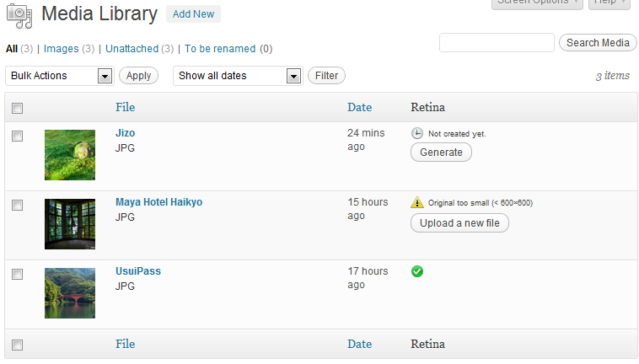The width and height of the screenshot is (639, 364).
Task: Click the Media Library camera icon
Action: point(19,15)
